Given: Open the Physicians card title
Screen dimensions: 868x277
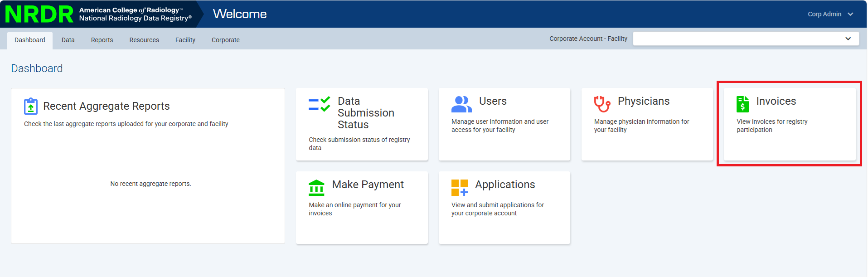Looking at the screenshot, I should pyautogui.click(x=644, y=101).
